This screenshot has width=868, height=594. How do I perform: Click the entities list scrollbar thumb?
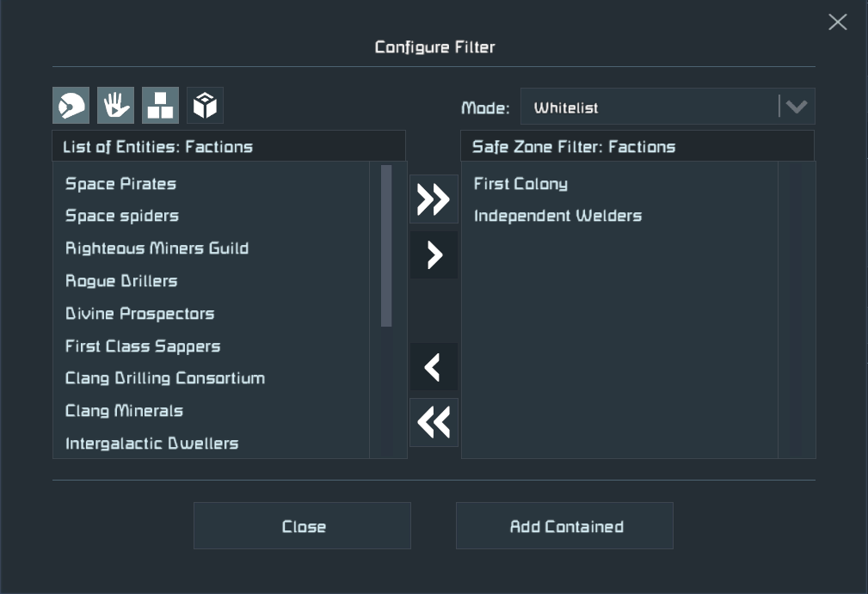click(386, 246)
